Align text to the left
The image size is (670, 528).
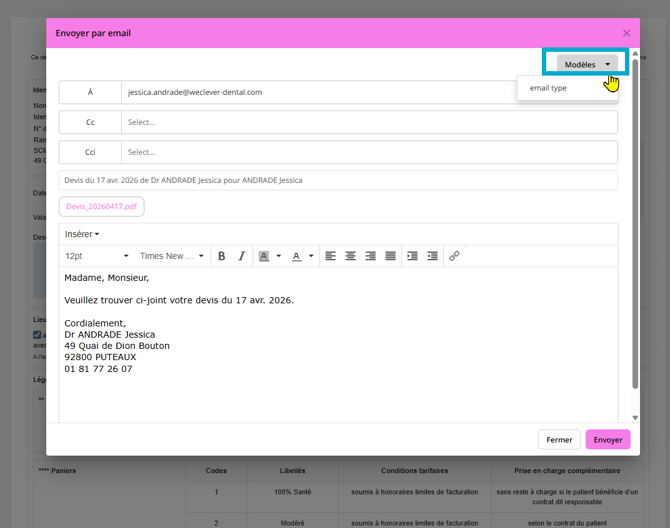[331, 256]
